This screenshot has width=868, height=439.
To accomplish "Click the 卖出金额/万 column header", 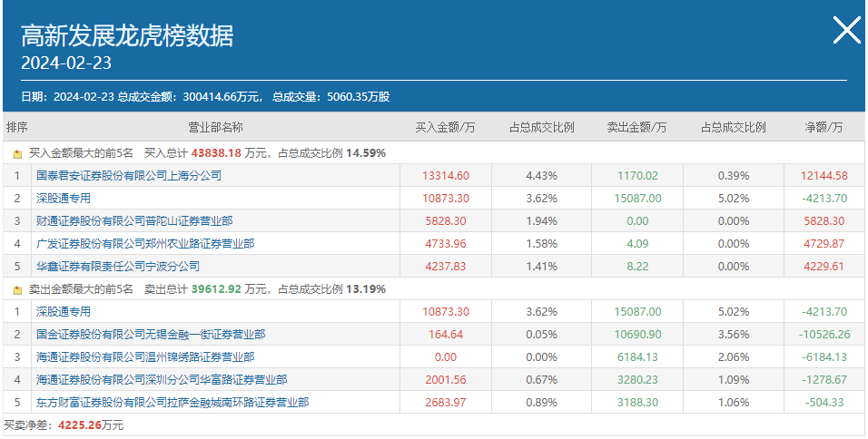I will point(637,128).
